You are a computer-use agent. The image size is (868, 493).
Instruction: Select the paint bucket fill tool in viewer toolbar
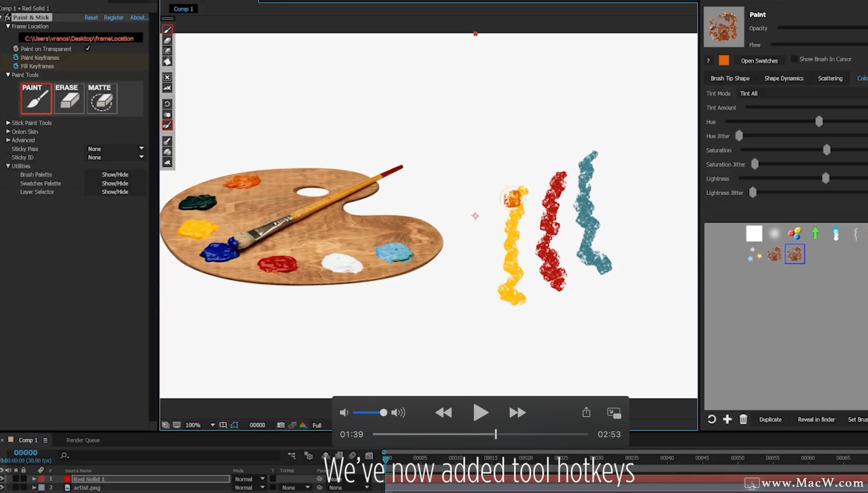(x=167, y=61)
